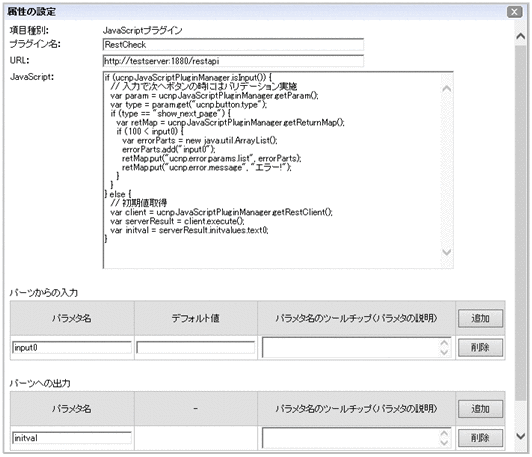This screenshot has width=532, height=457.
Task: Click the 属性の設定 title bar text
Action: [x=31, y=12]
